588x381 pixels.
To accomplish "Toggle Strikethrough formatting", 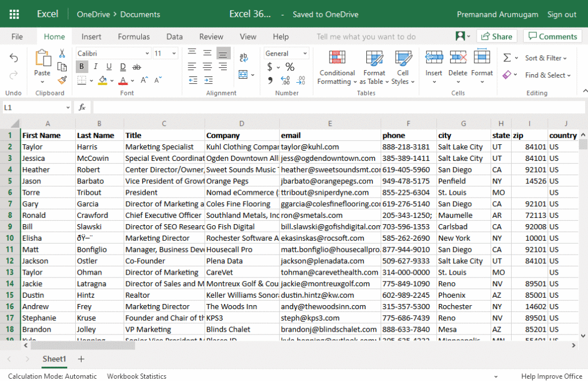I will (x=137, y=67).
